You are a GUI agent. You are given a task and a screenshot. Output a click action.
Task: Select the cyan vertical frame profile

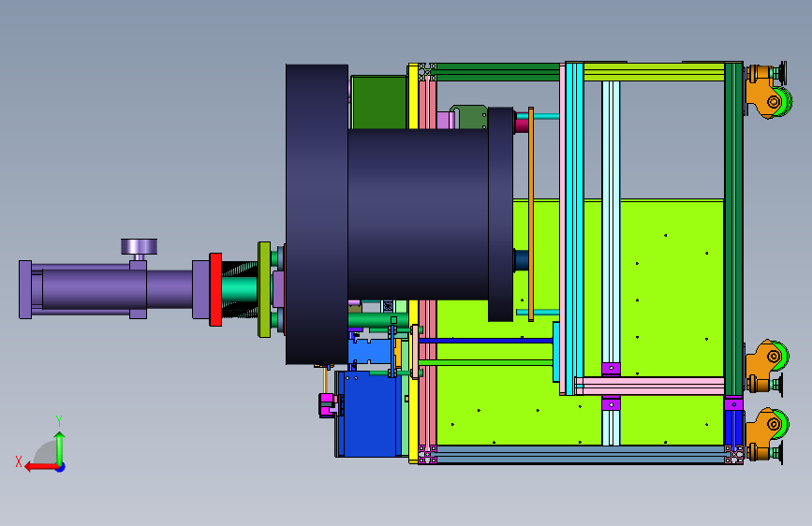pos(574,228)
